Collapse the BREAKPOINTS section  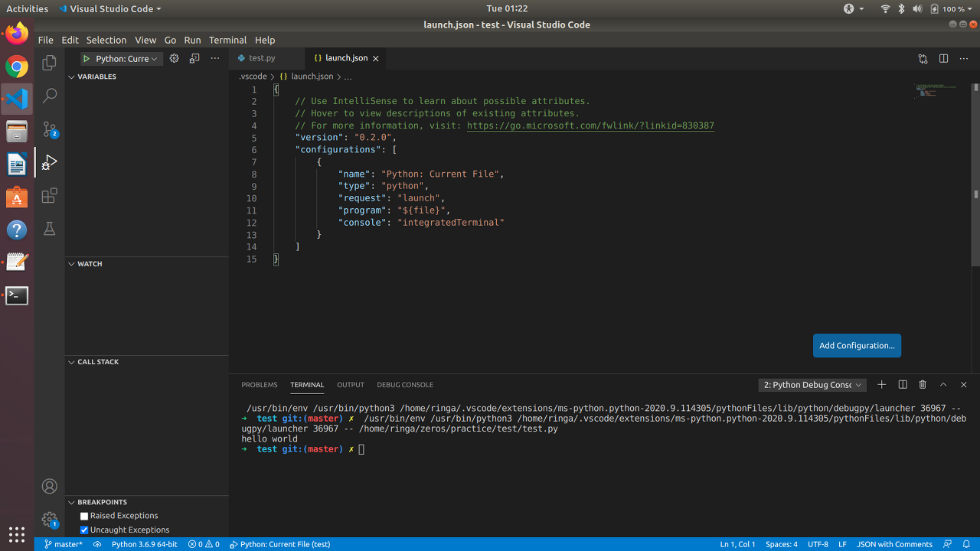146,502
